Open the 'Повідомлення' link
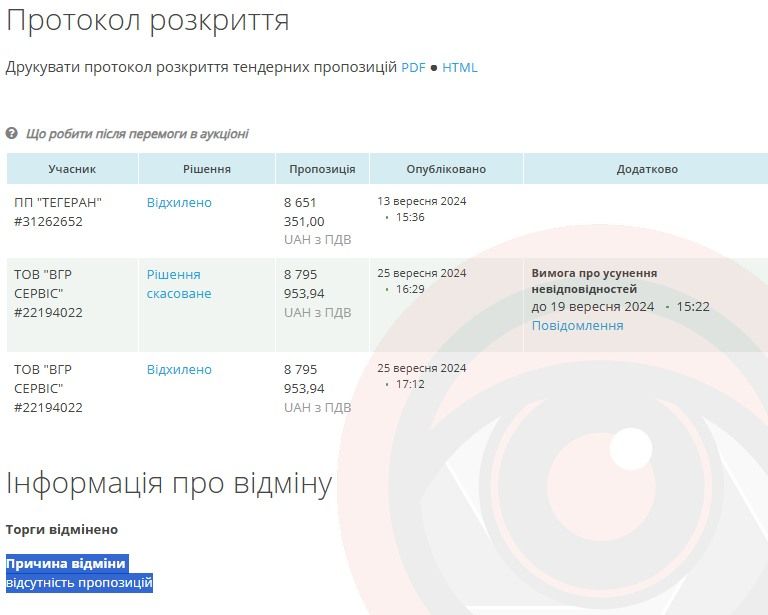This screenshot has height=615, width=768. click(577, 326)
